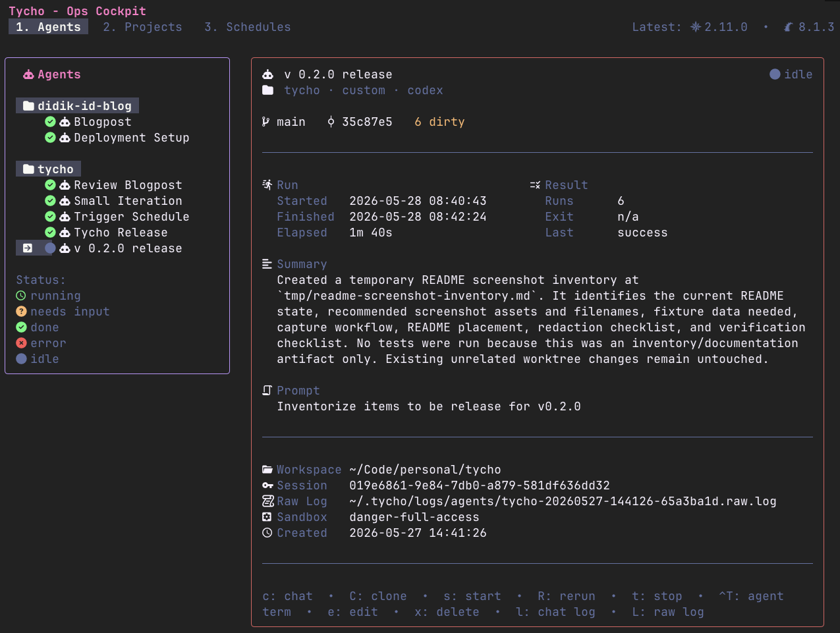Select the tycho folder icon in tree
840x633 pixels.
click(x=28, y=169)
